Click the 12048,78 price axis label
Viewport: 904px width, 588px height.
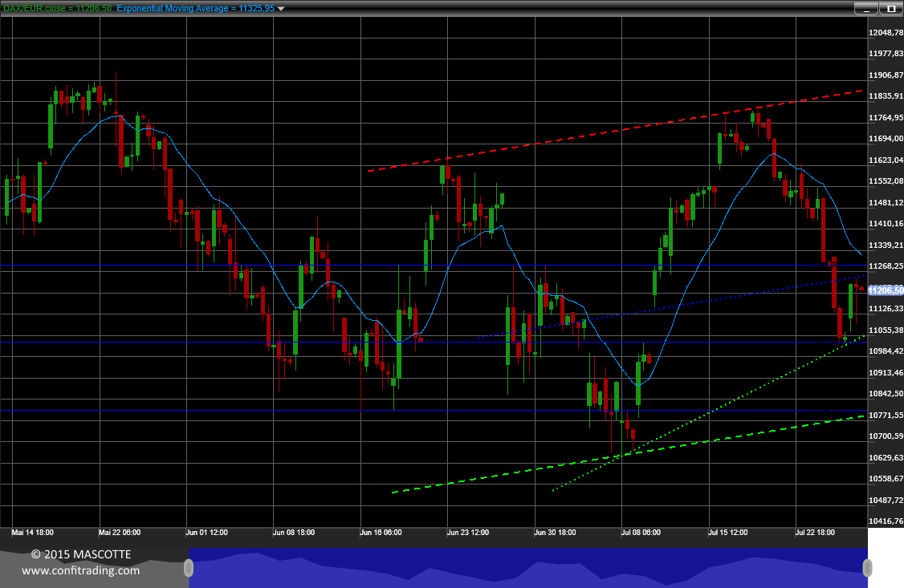click(x=886, y=33)
